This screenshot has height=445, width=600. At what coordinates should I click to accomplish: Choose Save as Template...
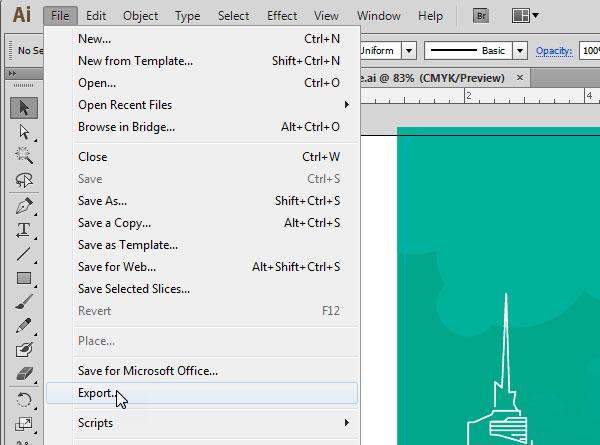click(x=202, y=245)
